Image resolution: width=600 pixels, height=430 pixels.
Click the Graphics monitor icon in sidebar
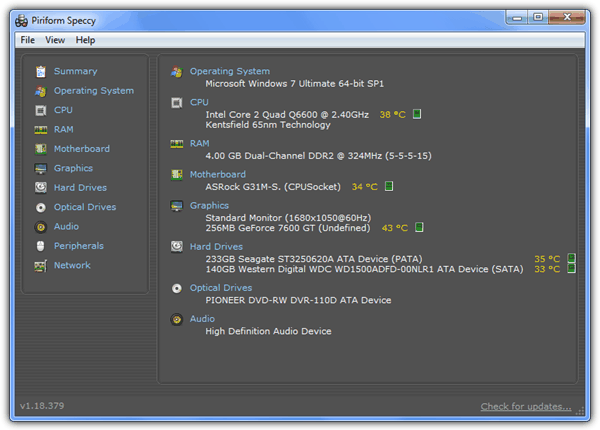[x=41, y=169]
